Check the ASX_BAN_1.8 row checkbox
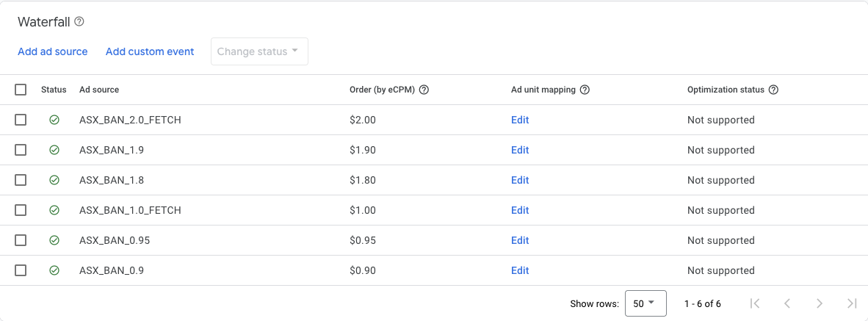This screenshot has width=868, height=321. point(21,180)
